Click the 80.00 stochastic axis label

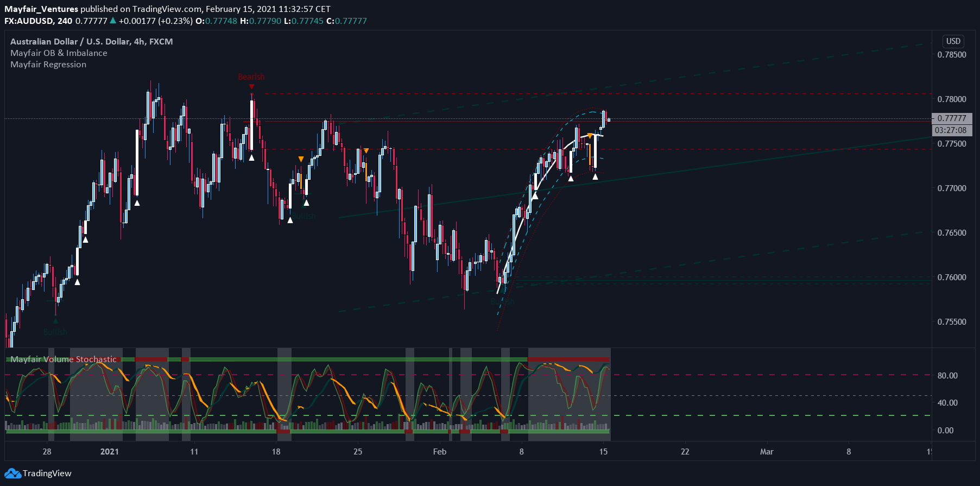pyautogui.click(x=947, y=375)
